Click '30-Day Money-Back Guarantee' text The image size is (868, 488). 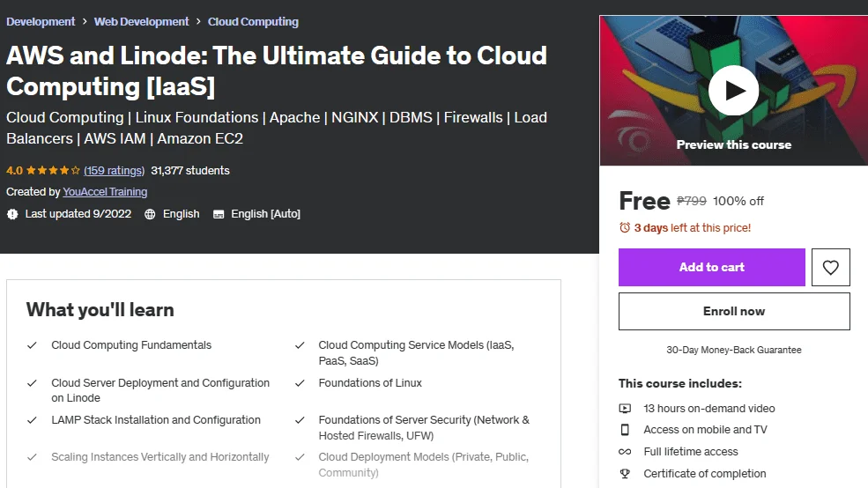point(733,350)
